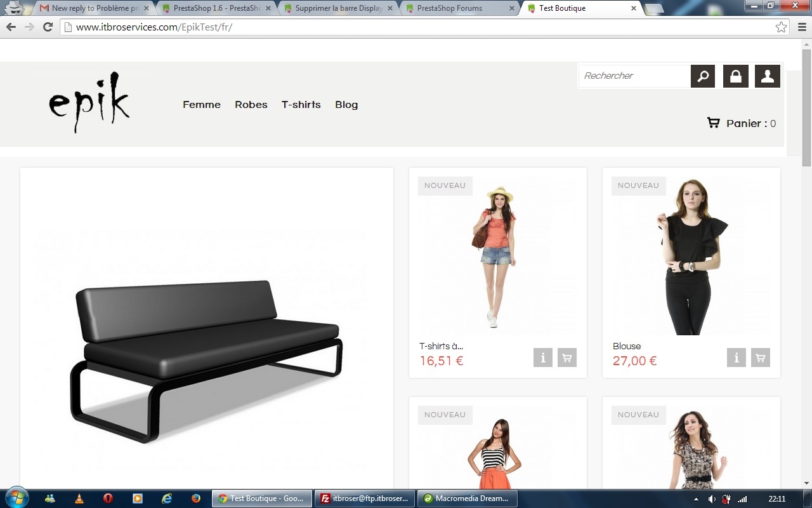Click the Rechercher search field
This screenshot has height=508, width=812.
(634, 76)
